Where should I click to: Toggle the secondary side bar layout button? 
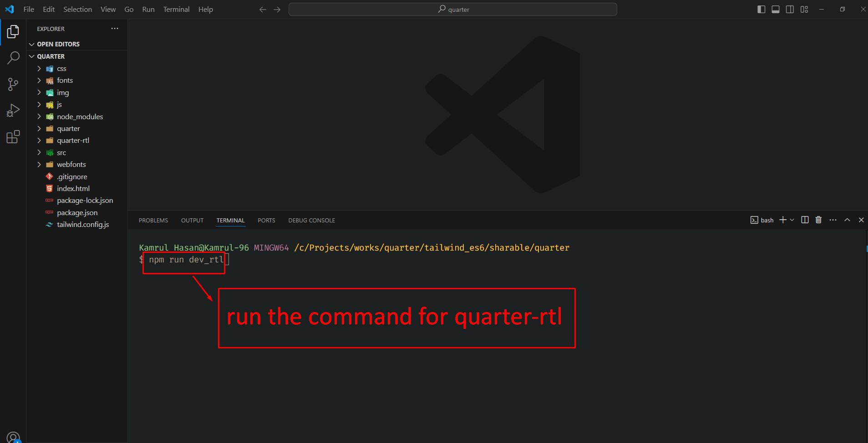point(790,10)
